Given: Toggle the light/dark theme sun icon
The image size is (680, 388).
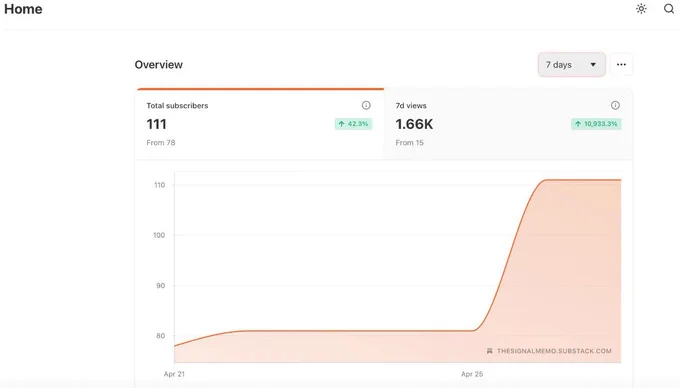Looking at the screenshot, I should click(x=641, y=9).
